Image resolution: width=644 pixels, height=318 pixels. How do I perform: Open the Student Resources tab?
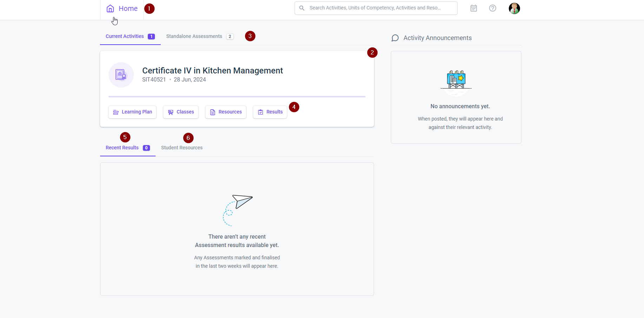click(182, 148)
